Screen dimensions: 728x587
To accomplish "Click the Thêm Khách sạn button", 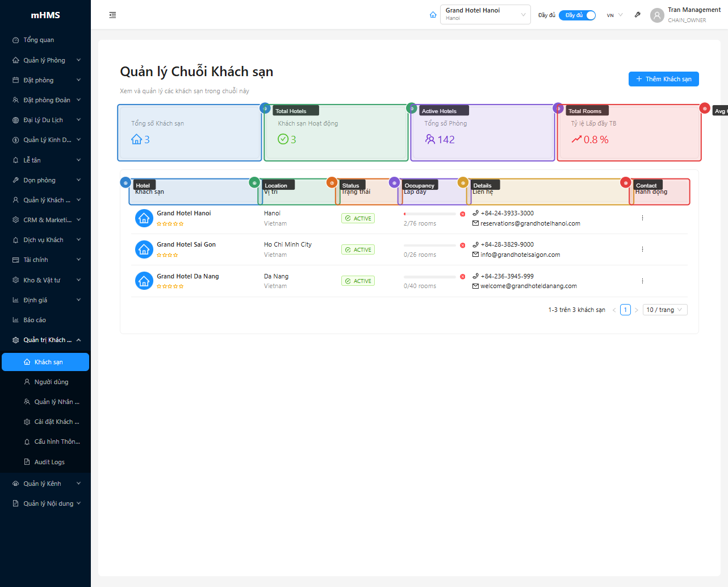I will (663, 79).
